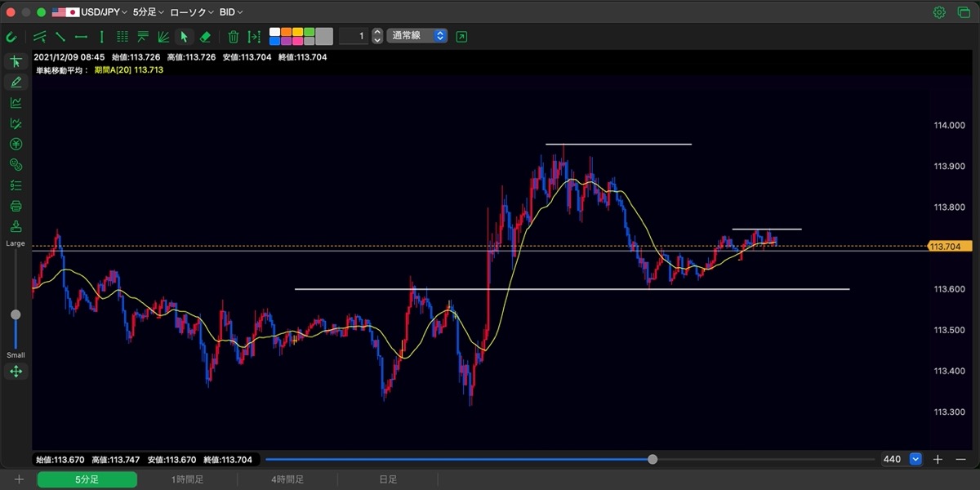Select the eraser tool

(x=205, y=37)
